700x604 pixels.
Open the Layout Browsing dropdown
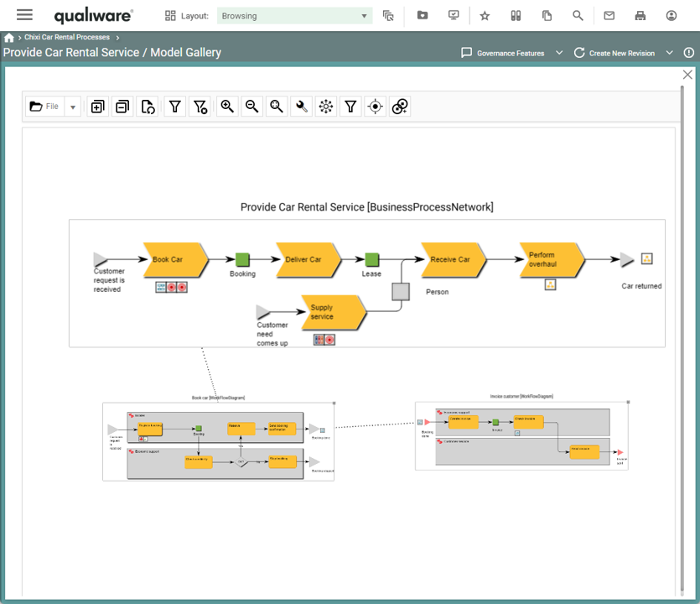[x=294, y=16]
